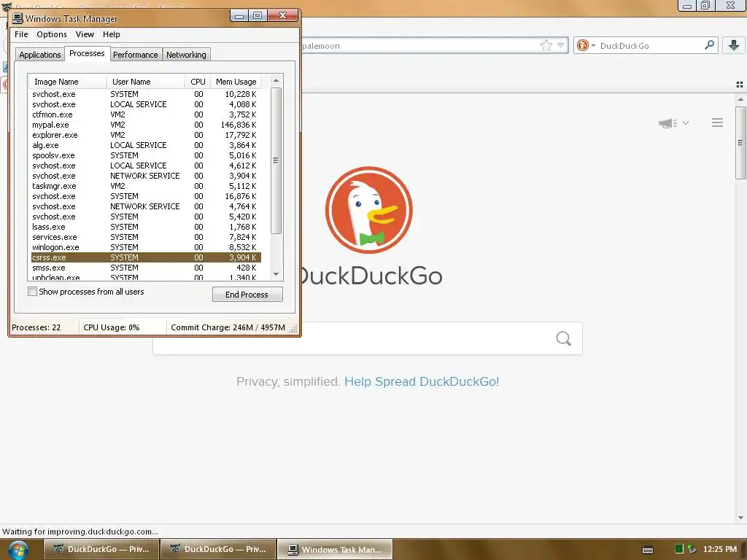Click the DuckDuckGo duck logo

click(368, 210)
